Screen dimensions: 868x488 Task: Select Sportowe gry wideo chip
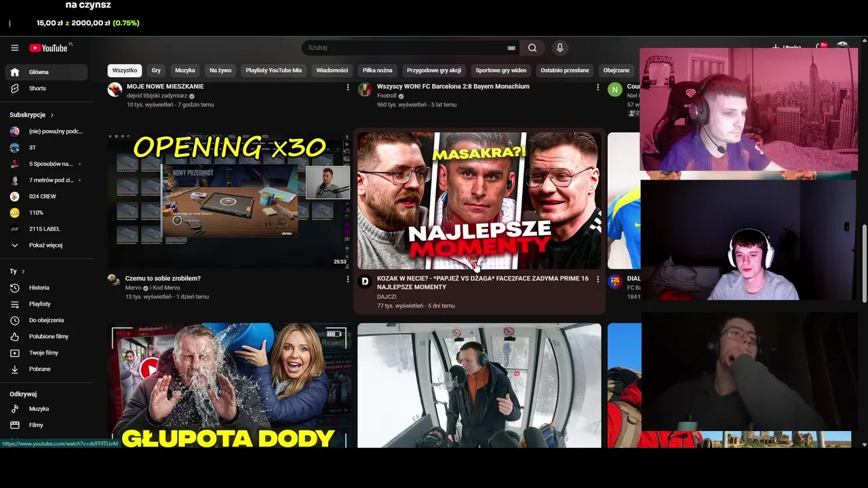point(501,70)
